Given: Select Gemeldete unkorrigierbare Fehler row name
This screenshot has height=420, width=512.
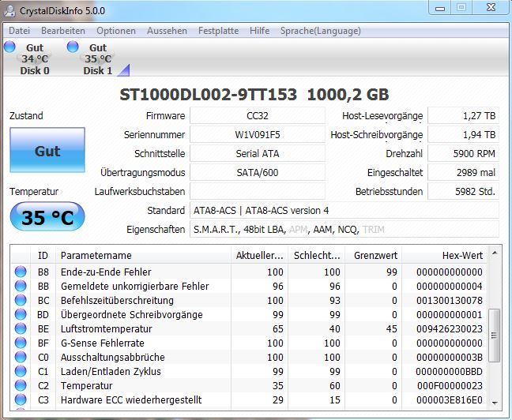Looking at the screenshot, I should click(x=134, y=287).
